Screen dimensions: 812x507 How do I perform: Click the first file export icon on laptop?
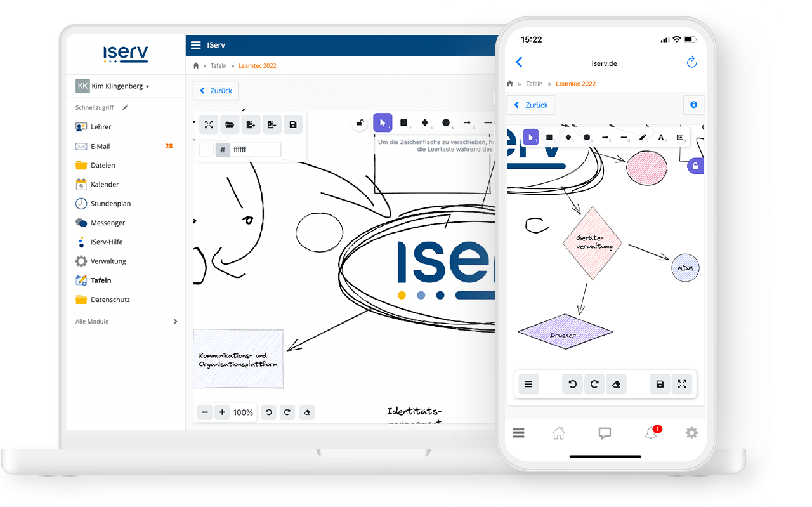coord(251,124)
